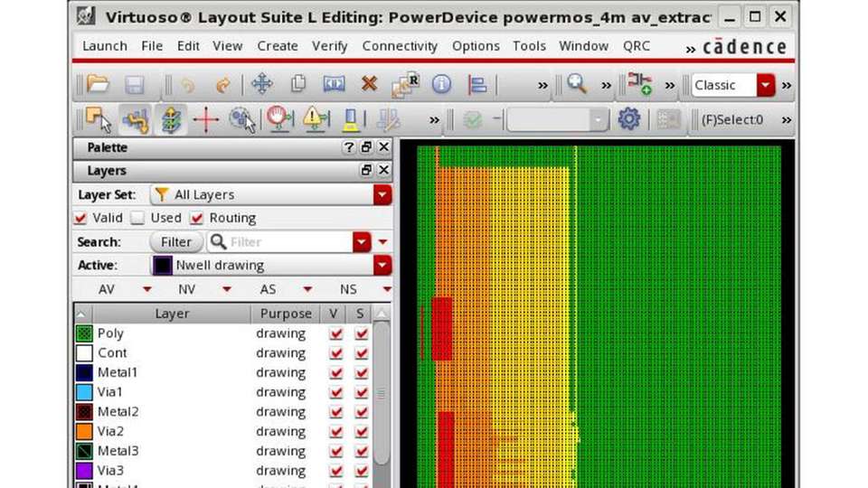This screenshot has height=488, width=868.
Task: Toggle the create wire path icon
Action: [x=135, y=119]
